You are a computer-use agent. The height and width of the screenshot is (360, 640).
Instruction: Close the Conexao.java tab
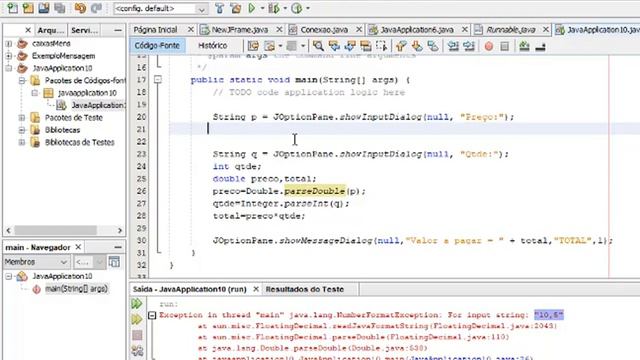(359, 30)
